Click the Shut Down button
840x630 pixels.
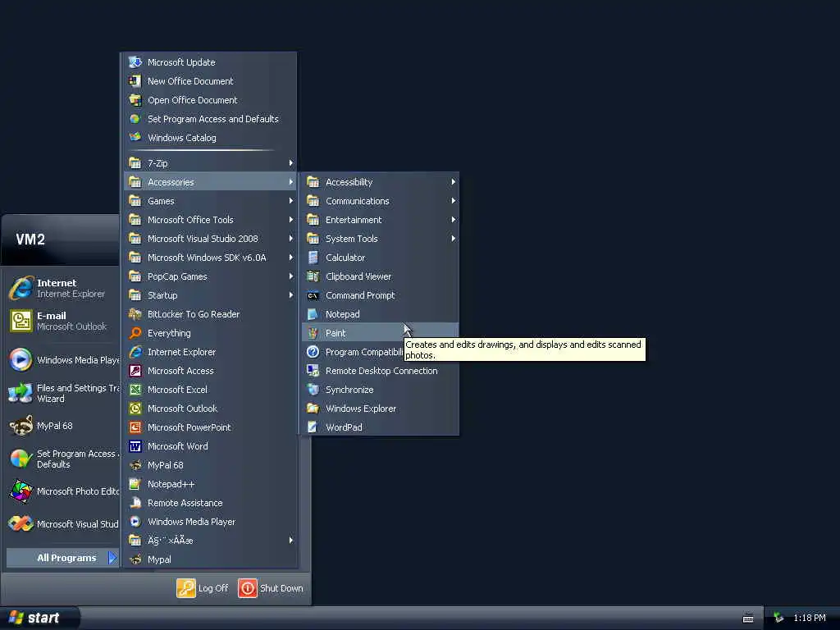(271, 588)
